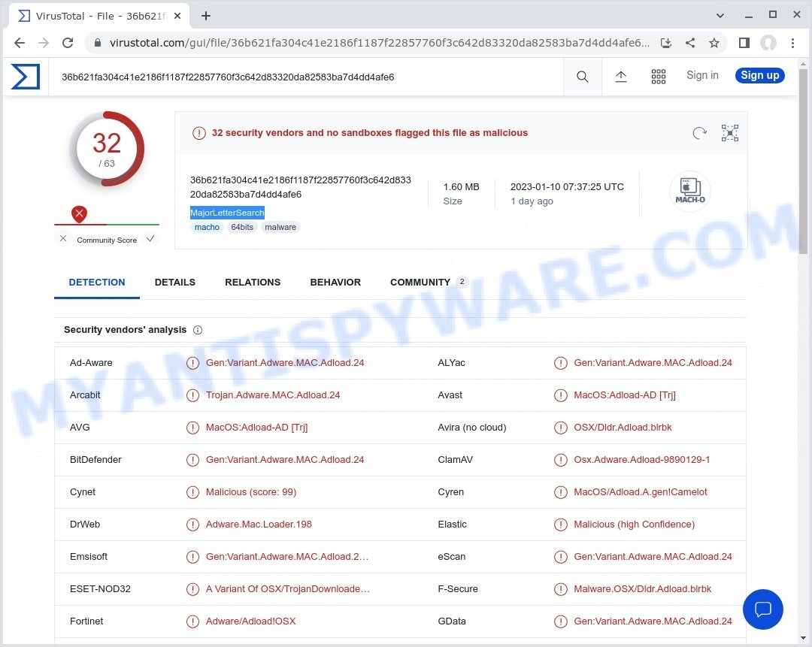Open the tab search chevron
Screen dimensions: 812x647
tap(720, 16)
